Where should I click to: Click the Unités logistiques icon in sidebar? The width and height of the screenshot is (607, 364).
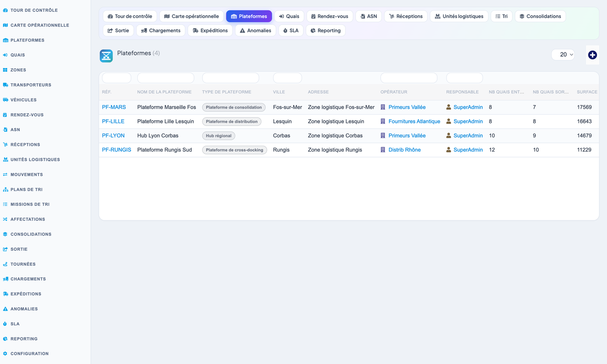coord(5,160)
